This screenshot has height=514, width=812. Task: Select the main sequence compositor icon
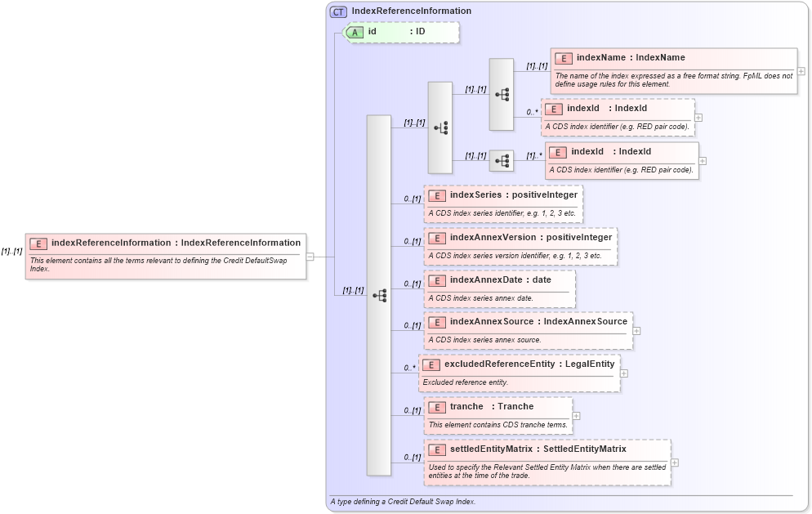pyautogui.click(x=378, y=295)
